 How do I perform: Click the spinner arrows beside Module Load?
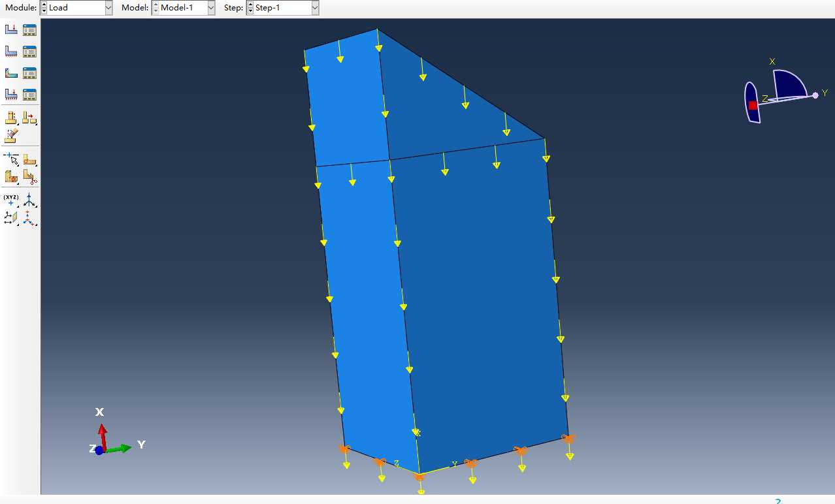(44, 8)
